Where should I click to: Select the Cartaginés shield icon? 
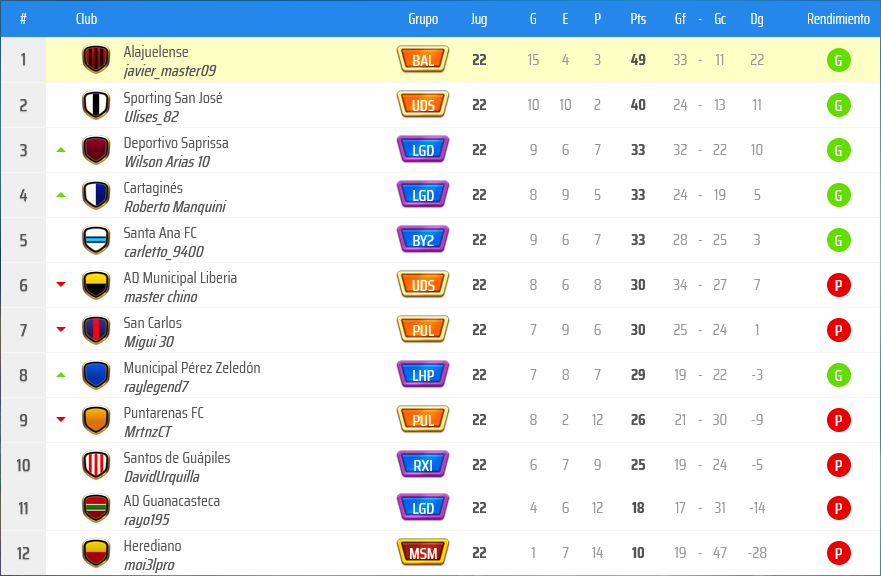point(95,195)
